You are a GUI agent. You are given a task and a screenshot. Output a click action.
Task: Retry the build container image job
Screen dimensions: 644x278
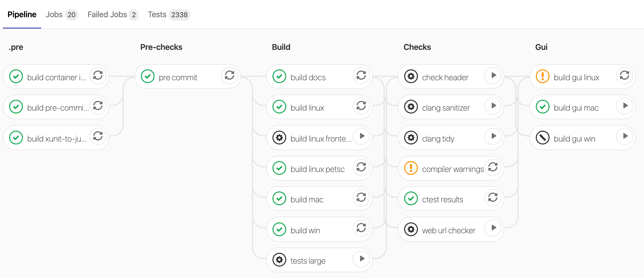click(98, 76)
